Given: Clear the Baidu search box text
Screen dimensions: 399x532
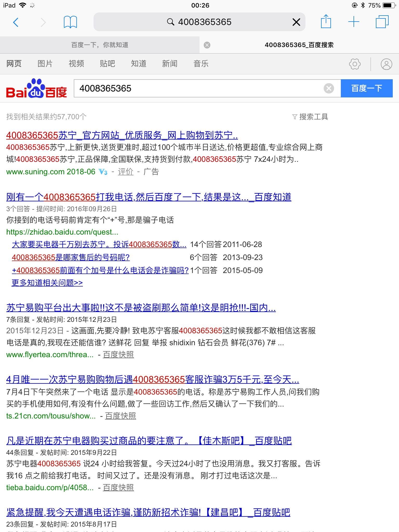Looking at the screenshot, I should click(x=329, y=88).
